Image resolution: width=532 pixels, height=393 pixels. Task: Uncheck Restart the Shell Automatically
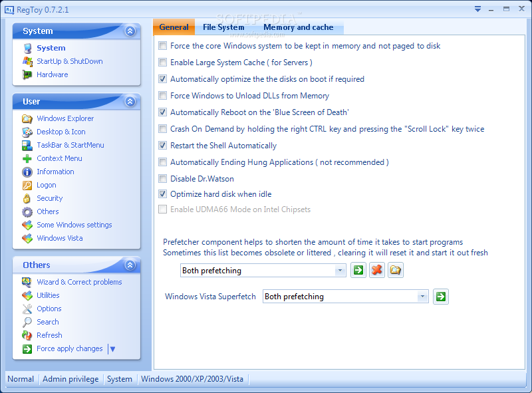click(163, 145)
